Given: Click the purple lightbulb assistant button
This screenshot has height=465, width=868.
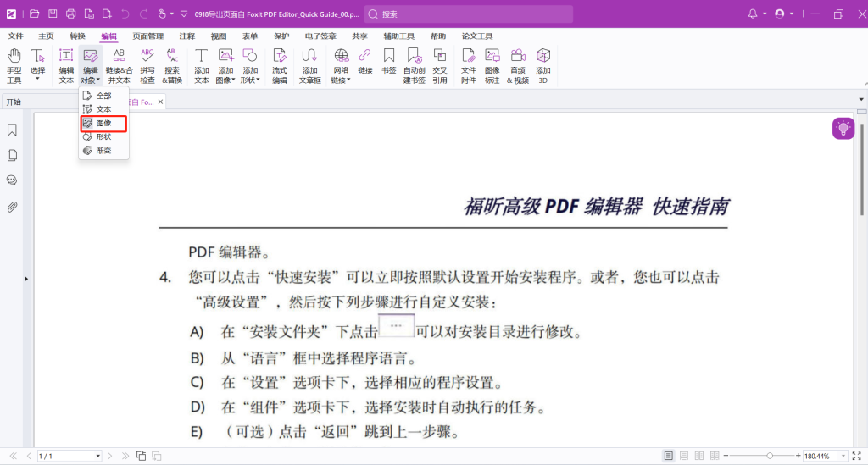Looking at the screenshot, I should [x=843, y=128].
